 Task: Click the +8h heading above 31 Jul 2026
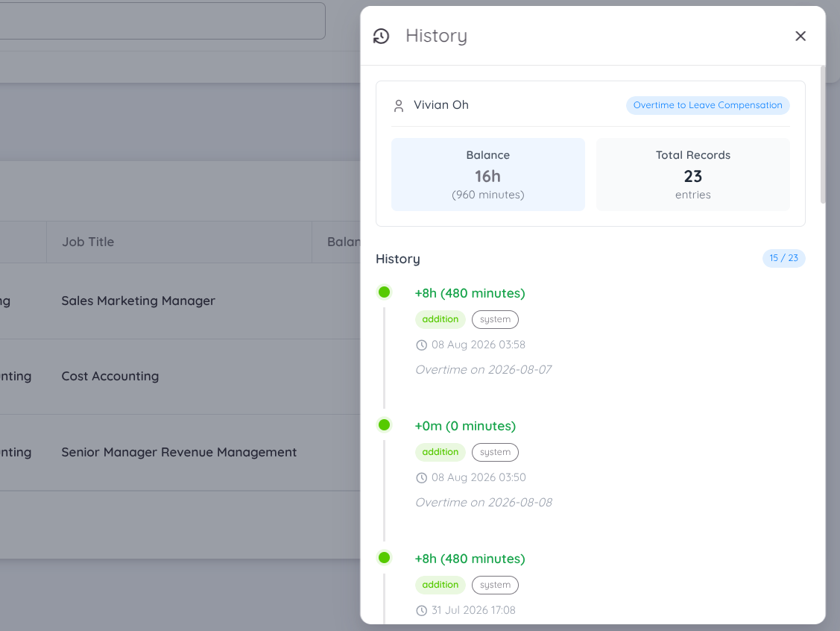[x=470, y=559]
